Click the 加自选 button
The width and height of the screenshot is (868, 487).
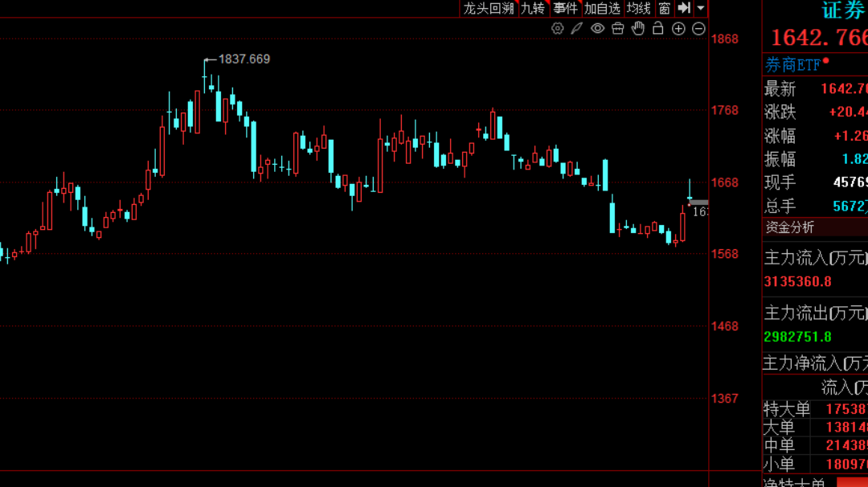(602, 8)
